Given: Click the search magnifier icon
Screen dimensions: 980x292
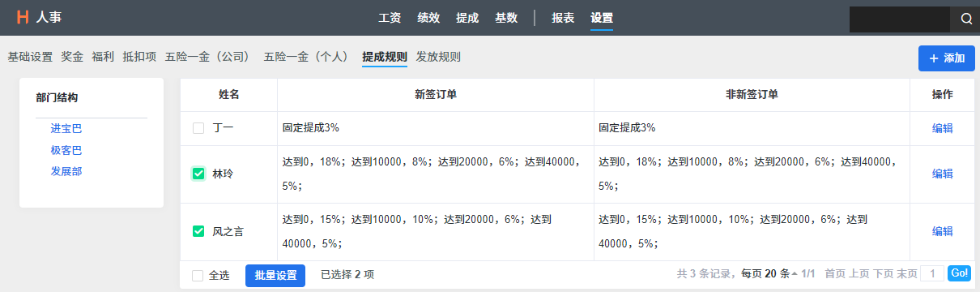Looking at the screenshot, I should pyautogui.click(x=966, y=19).
